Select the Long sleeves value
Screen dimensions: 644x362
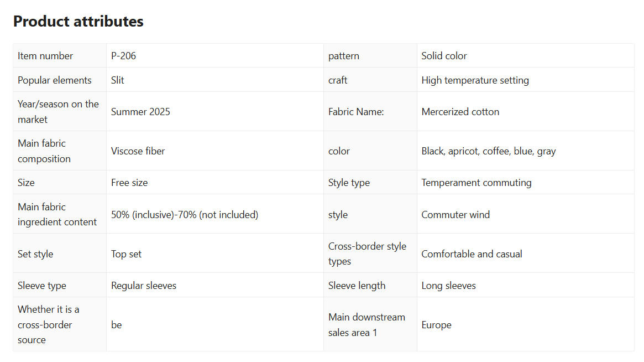pos(448,286)
